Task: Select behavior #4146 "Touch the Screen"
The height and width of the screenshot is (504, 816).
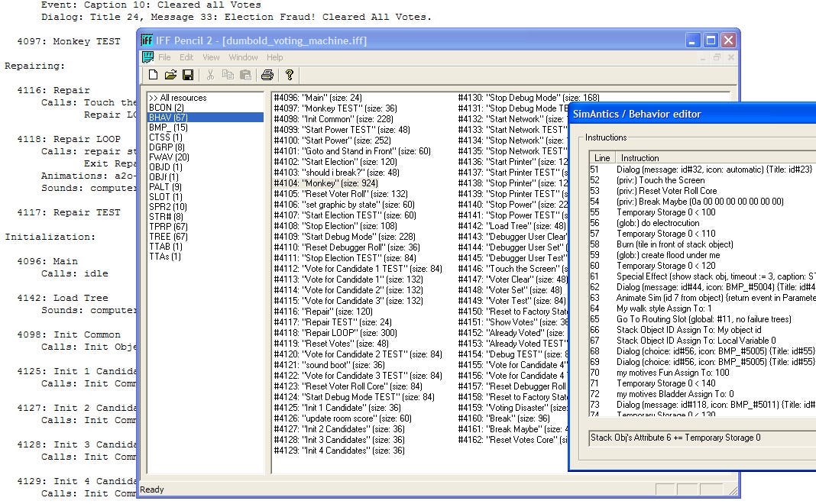Action: point(513,269)
